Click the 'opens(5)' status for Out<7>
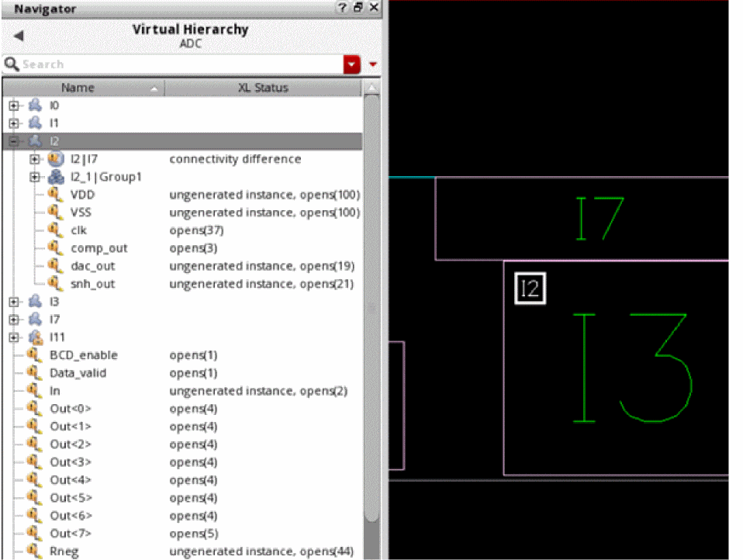743x560 pixels. 194,534
